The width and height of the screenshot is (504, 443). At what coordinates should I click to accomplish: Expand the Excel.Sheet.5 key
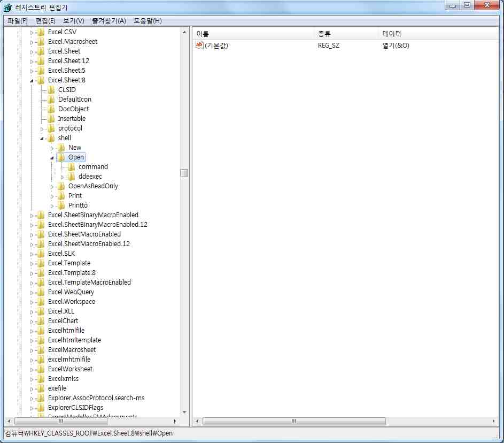32,71
